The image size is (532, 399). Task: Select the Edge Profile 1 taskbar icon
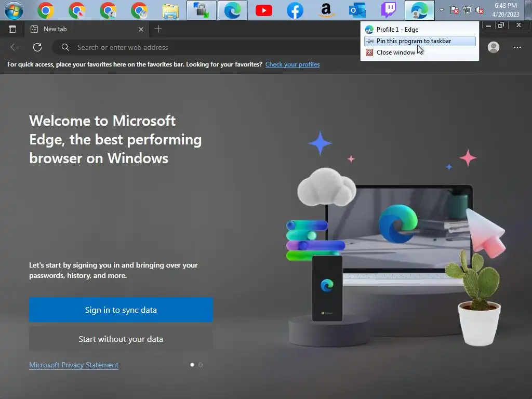(420, 10)
